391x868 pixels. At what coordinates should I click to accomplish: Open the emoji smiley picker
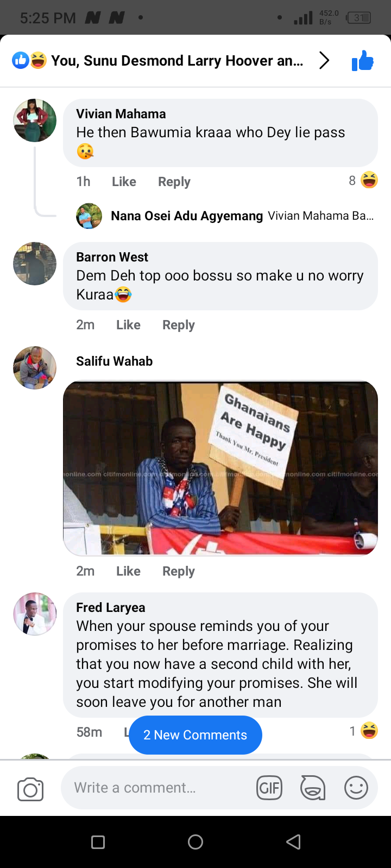point(356,788)
